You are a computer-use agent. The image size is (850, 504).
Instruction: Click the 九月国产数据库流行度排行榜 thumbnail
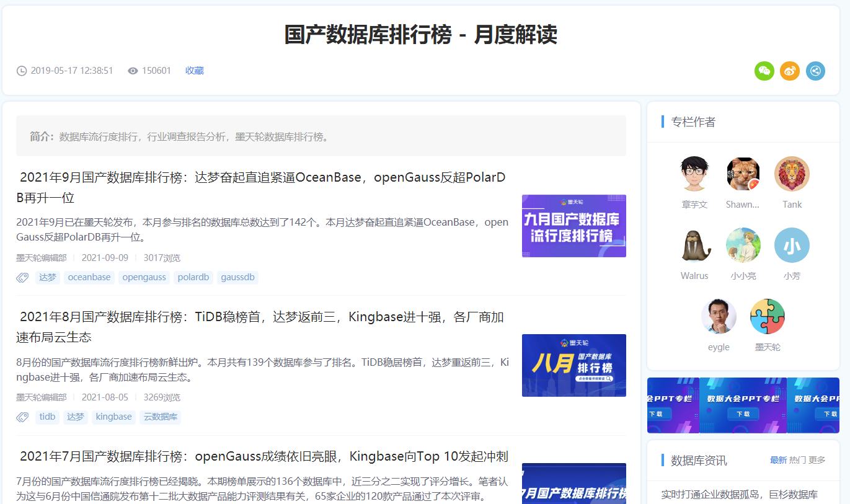(574, 226)
